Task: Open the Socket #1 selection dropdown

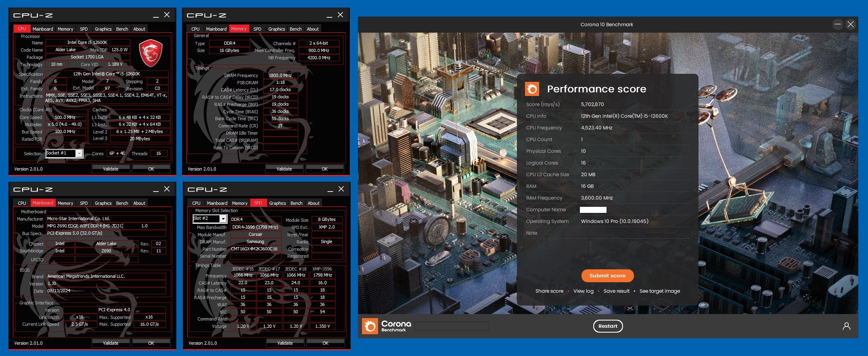Action: (x=79, y=153)
